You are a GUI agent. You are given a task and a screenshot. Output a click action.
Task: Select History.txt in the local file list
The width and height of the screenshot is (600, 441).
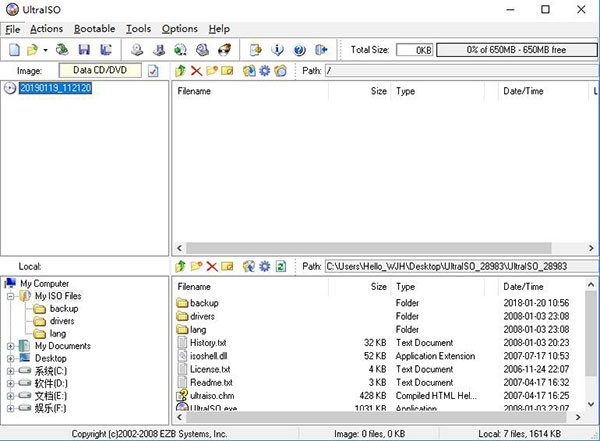click(x=209, y=342)
